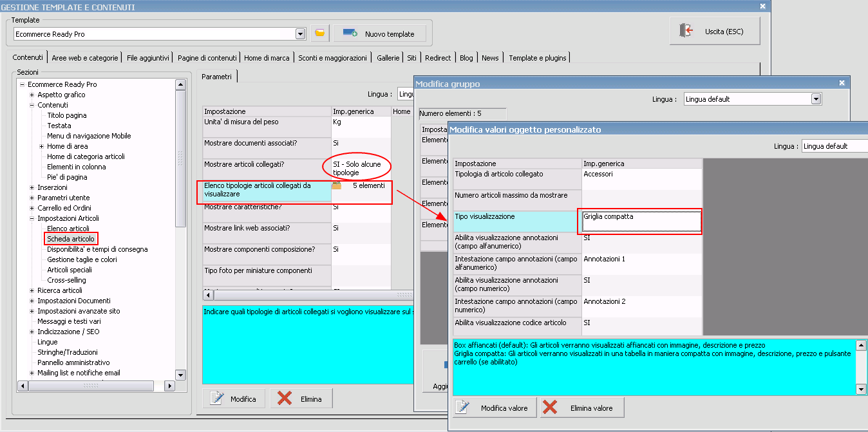The width and height of the screenshot is (868, 432).
Task: Click the SI - Solo alcune tipologie cell
Action: click(361, 169)
